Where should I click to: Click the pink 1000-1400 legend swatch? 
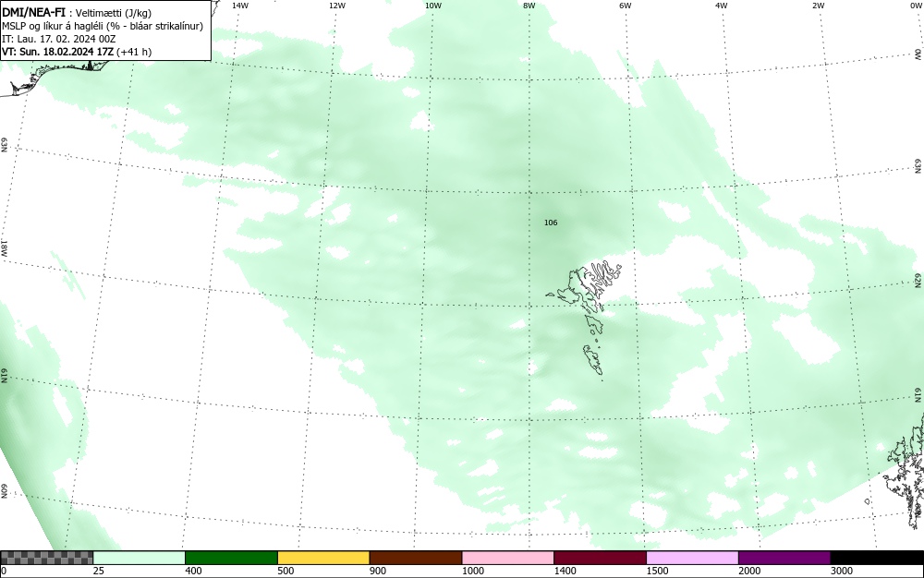pyautogui.click(x=508, y=558)
